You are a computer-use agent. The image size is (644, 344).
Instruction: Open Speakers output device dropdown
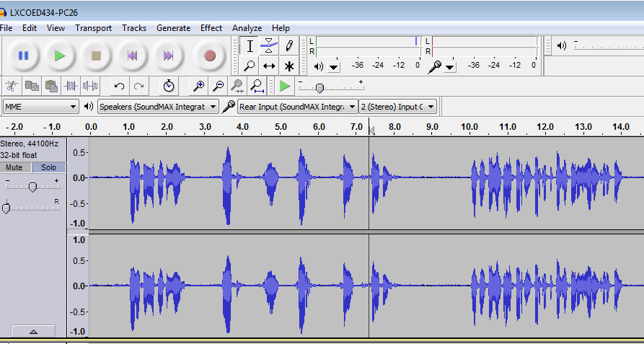158,107
